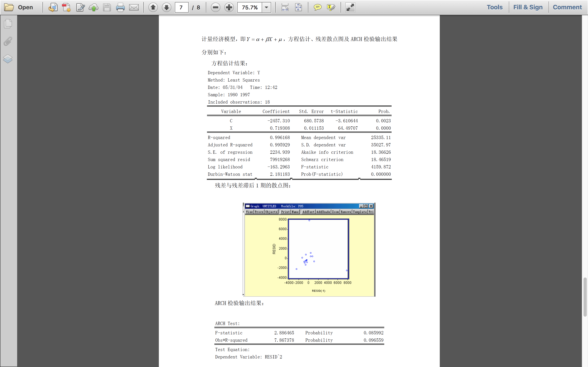Viewport: 588px width, 367px height.
Task: Click the Create PDF icon
Action: click(66, 7)
